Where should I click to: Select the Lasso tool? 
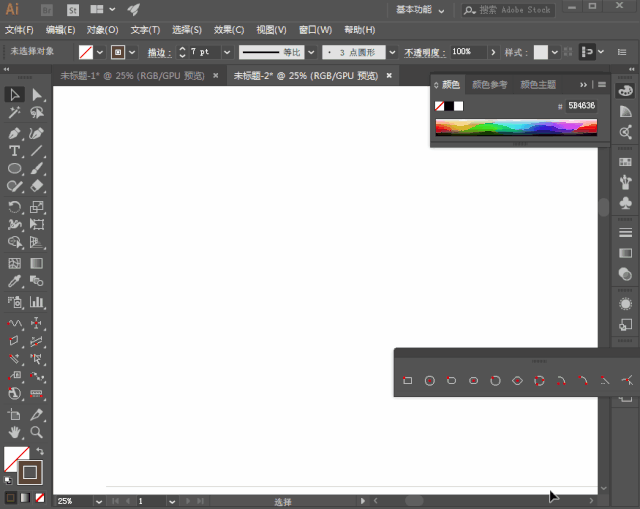37,112
